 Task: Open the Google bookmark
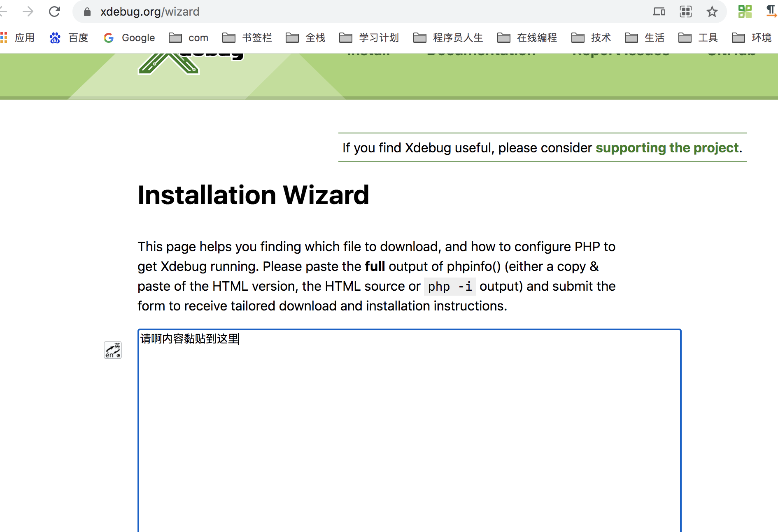129,38
